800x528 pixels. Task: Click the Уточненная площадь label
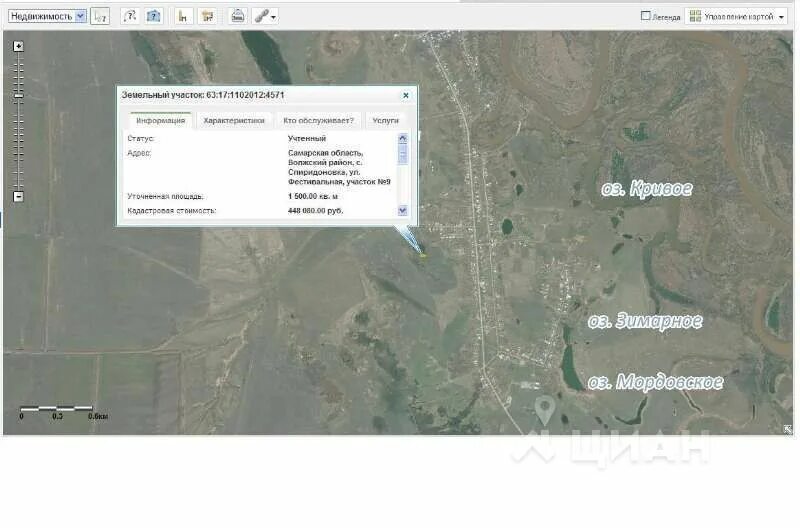pyautogui.click(x=165, y=196)
